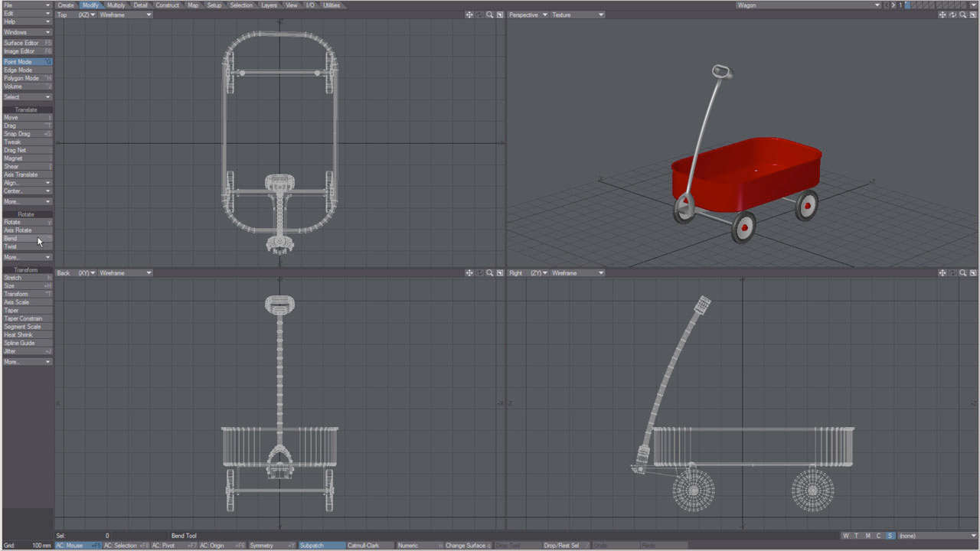Enable the S map type button
This screenshot has height=551, width=980.
pyautogui.click(x=890, y=536)
